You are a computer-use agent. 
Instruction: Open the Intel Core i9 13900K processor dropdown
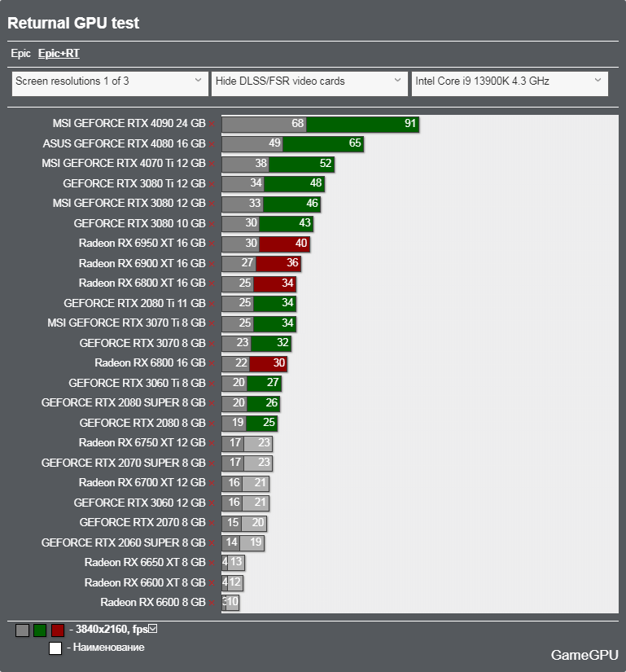pos(510,84)
